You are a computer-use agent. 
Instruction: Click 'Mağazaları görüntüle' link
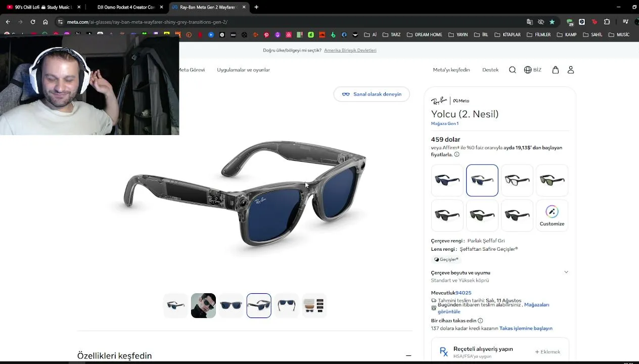[493, 308]
